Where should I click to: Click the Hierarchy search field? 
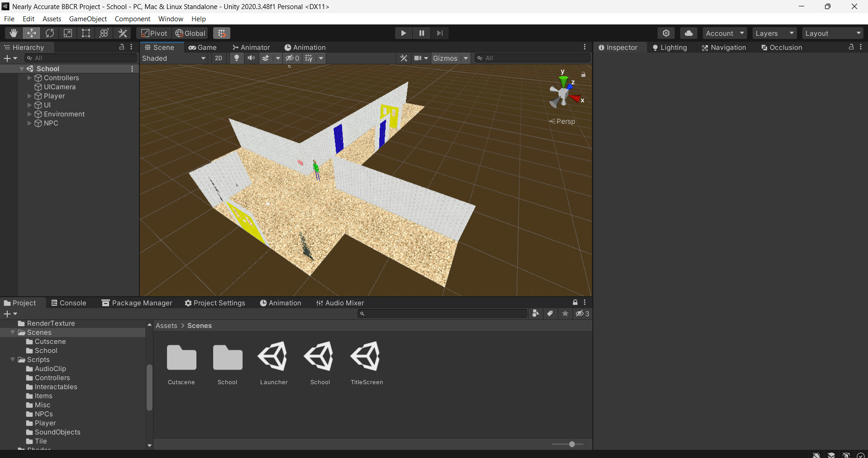[x=81, y=58]
